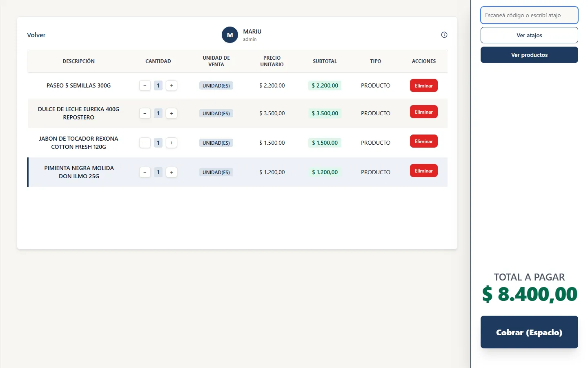The image size is (588, 368).
Task: Remove PASEO 5 SEMILLAS 300G with Eliminar
Action: 424,85
